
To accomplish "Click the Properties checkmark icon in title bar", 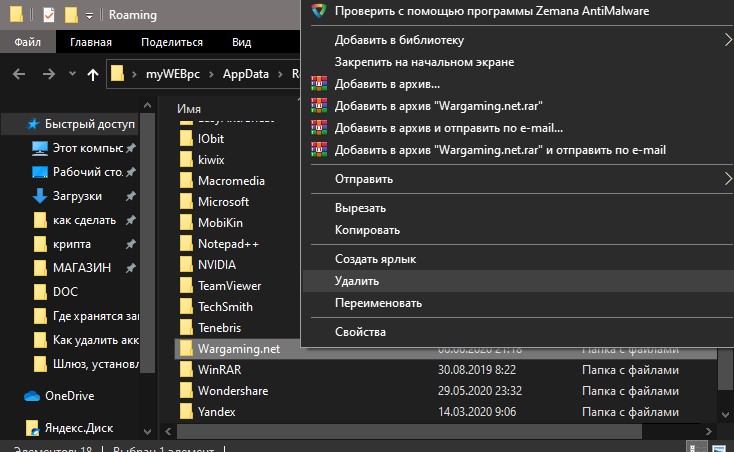I will click(49, 15).
